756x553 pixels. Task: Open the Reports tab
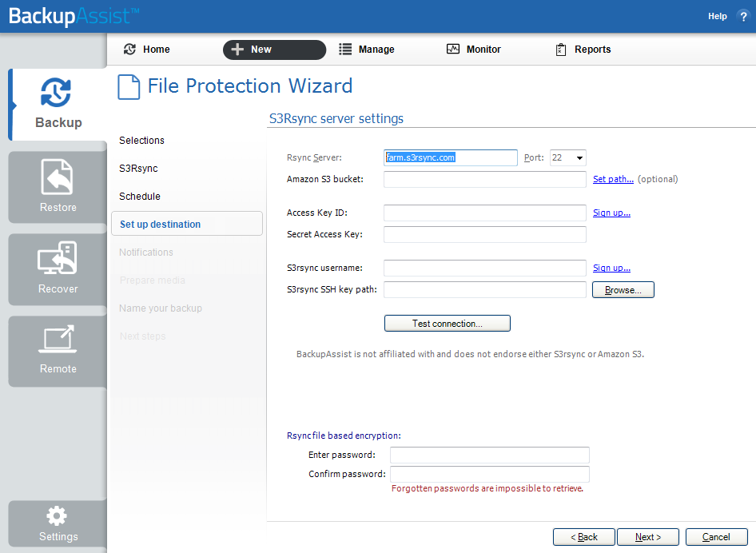[x=583, y=50]
